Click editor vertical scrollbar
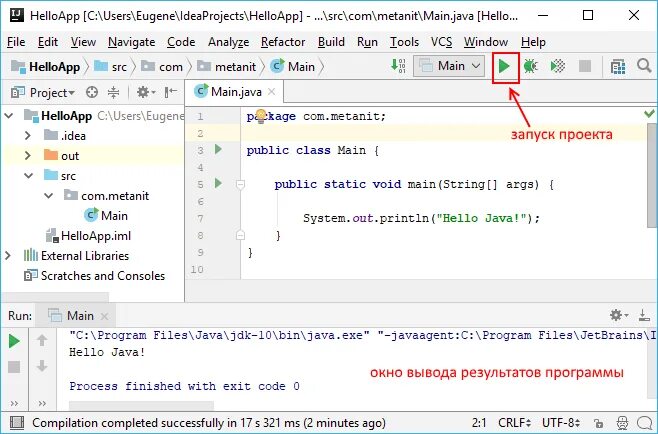The height and width of the screenshot is (434, 658). point(652,176)
